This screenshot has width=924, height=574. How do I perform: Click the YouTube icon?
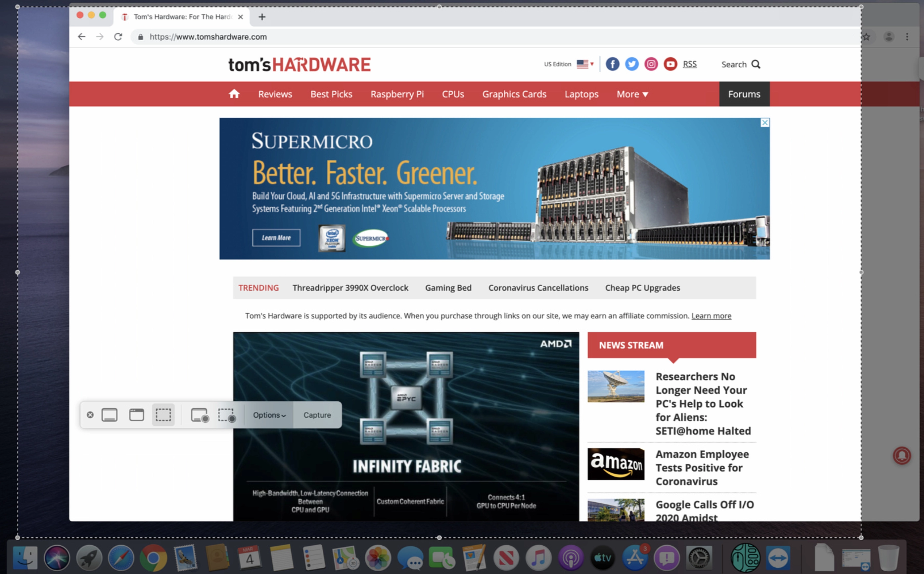click(670, 64)
